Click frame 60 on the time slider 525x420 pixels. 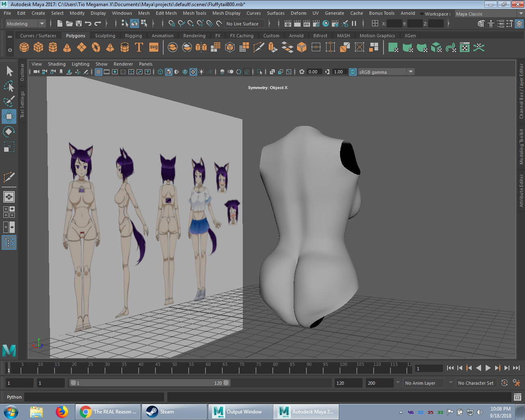click(x=208, y=367)
